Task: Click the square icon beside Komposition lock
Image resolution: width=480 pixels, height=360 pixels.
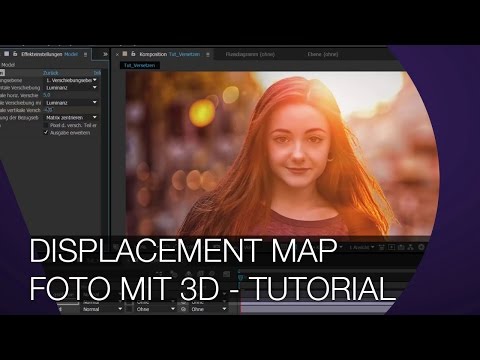Action: (125, 54)
